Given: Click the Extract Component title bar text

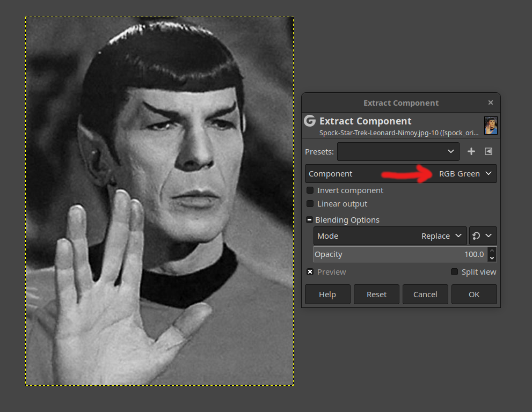Looking at the screenshot, I should pos(400,103).
